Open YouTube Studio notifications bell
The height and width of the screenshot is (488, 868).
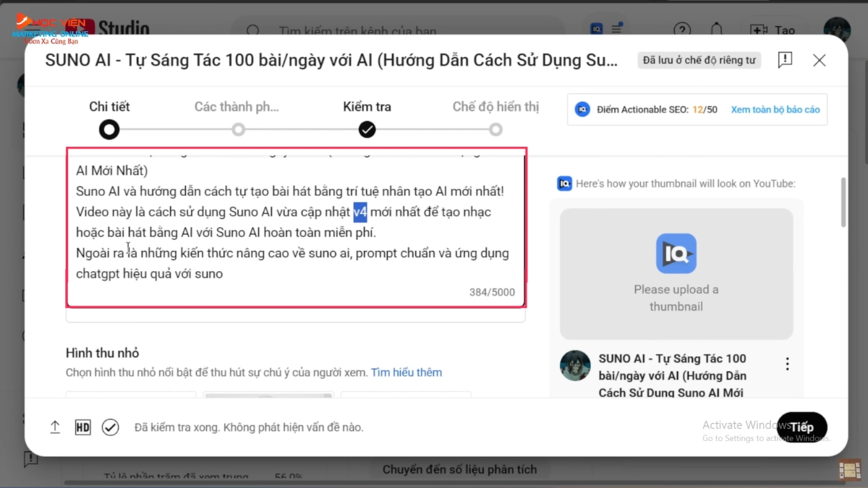point(716,30)
